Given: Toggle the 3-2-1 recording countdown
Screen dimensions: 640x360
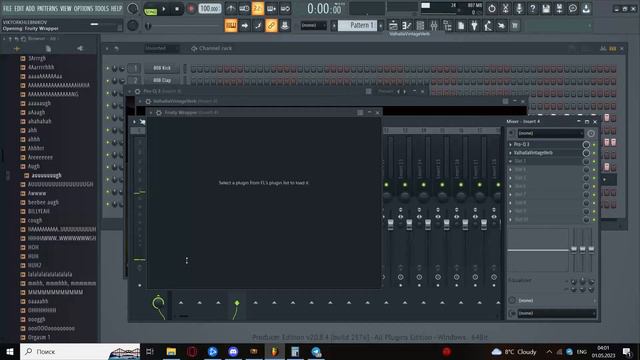Looking at the screenshot, I should 258,9.
